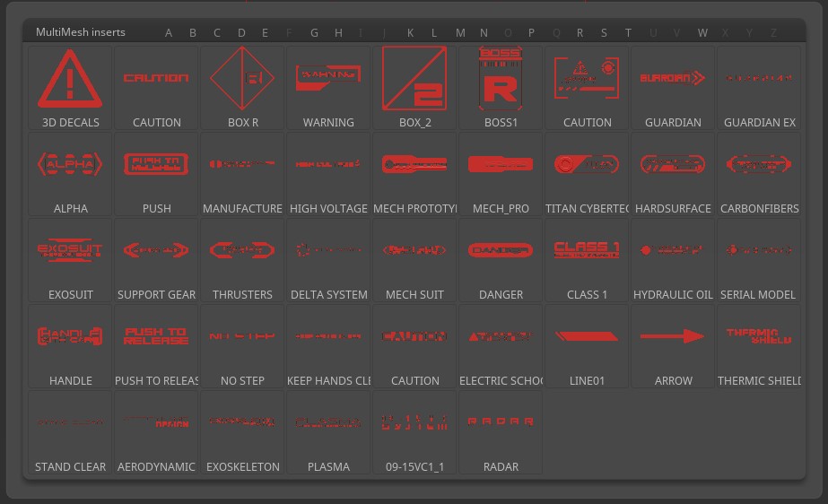Select the TITAN CYBERTECH insert
Screen dimensions: 828x504
pos(587,174)
